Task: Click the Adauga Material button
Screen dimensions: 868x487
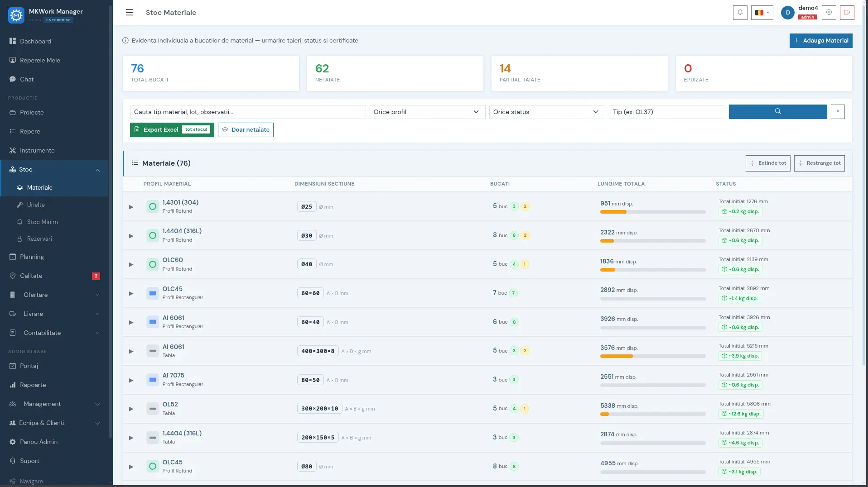Action: pos(821,41)
